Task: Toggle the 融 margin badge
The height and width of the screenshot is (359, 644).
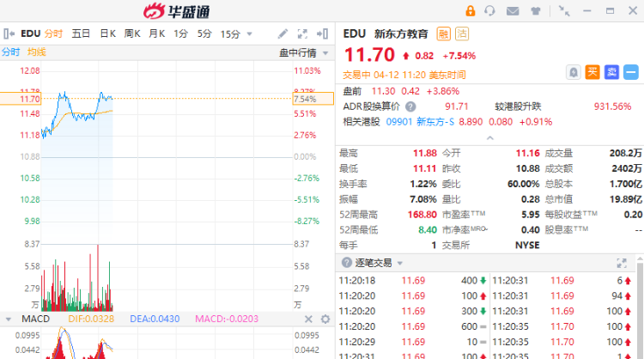Action: click(x=443, y=34)
